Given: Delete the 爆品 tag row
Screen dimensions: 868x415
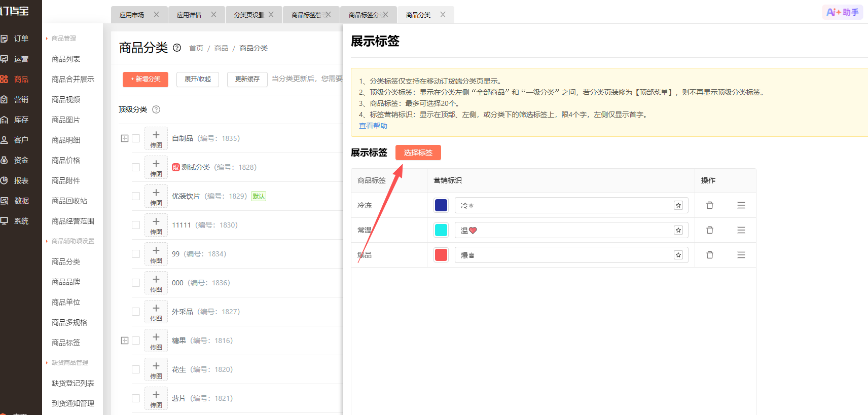Looking at the screenshot, I should tap(710, 255).
